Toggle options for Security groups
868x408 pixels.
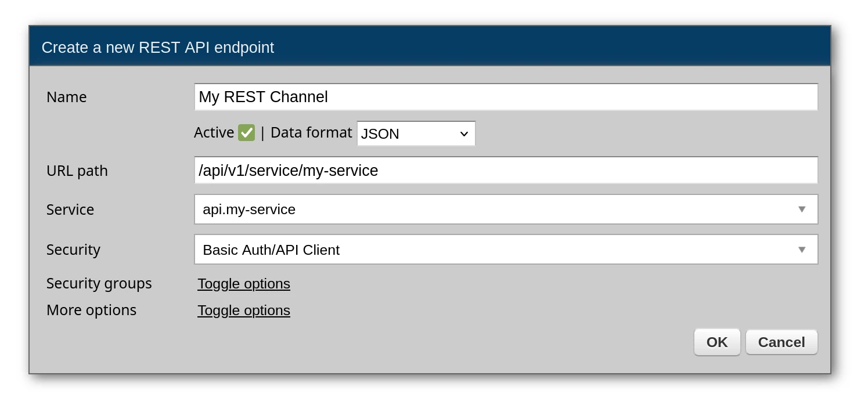pos(244,284)
